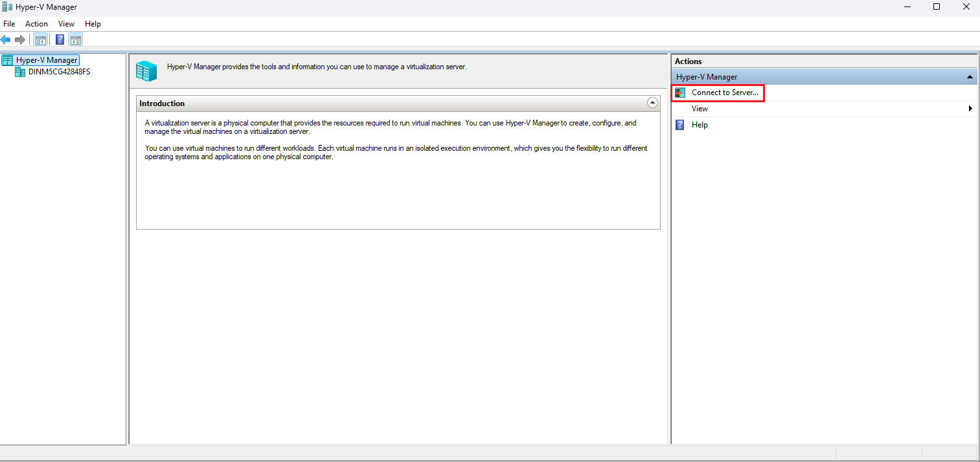
Task: Toggle the Show/Hide Console Tree toolbar button
Action: click(41, 40)
